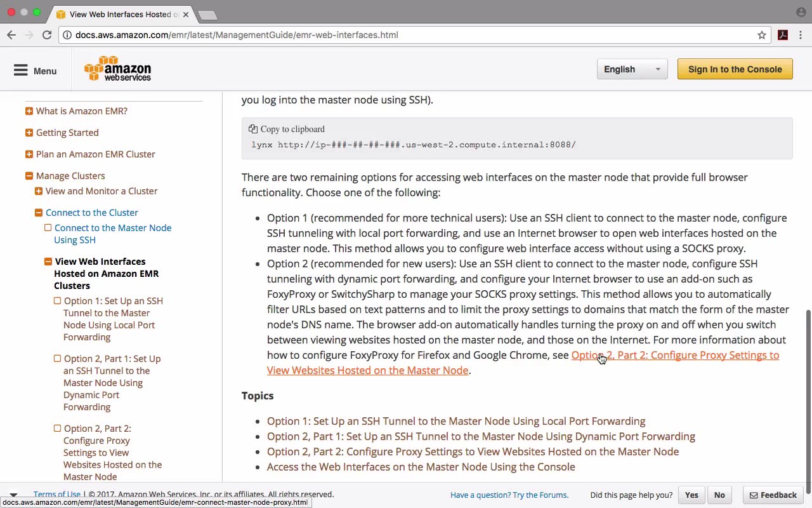Open Topics link for Local Port Forwarding
812x508 pixels.
pyautogui.click(x=456, y=421)
